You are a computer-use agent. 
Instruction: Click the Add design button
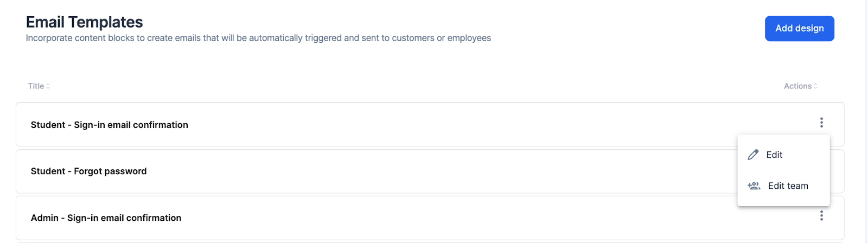click(800, 28)
